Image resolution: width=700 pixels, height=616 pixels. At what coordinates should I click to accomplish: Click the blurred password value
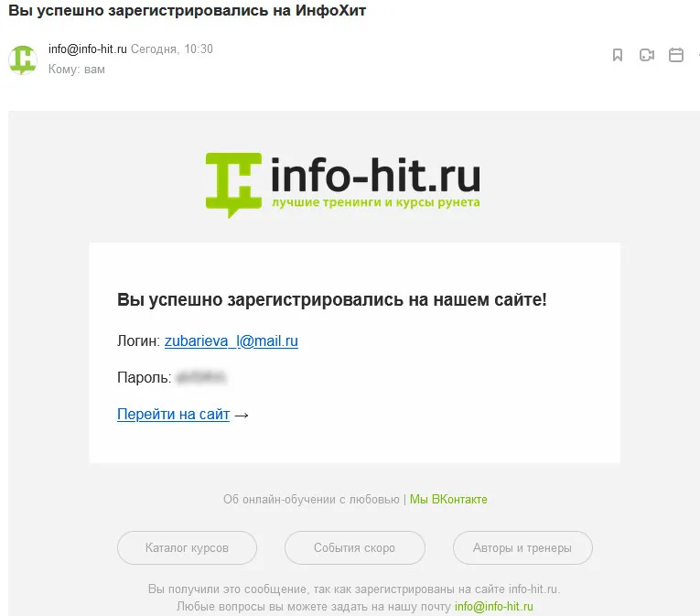click(201, 377)
